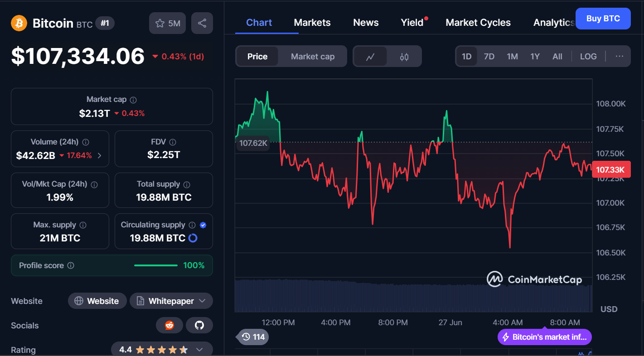The image size is (644, 356).
Task: Open Max. supply info icon
Action: pos(83,225)
